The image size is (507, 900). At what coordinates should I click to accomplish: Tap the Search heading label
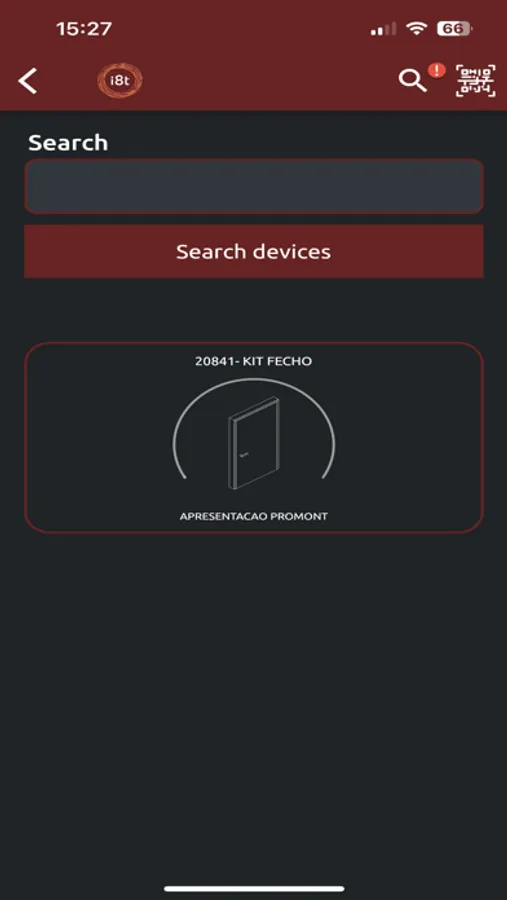[x=68, y=142]
